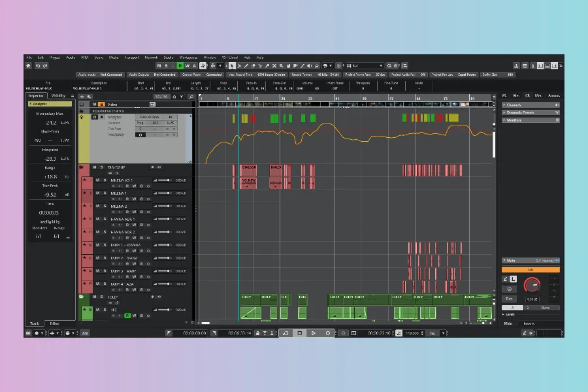Solo the MILENA 2 track
The width and height of the screenshot is (588, 392).
pyautogui.click(x=103, y=206)
